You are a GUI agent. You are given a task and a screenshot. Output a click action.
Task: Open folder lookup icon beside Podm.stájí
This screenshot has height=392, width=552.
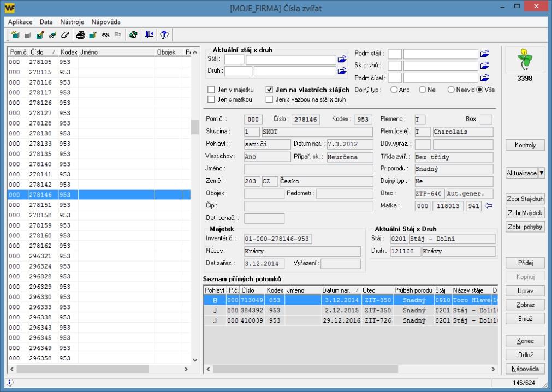tap(485, 54)
